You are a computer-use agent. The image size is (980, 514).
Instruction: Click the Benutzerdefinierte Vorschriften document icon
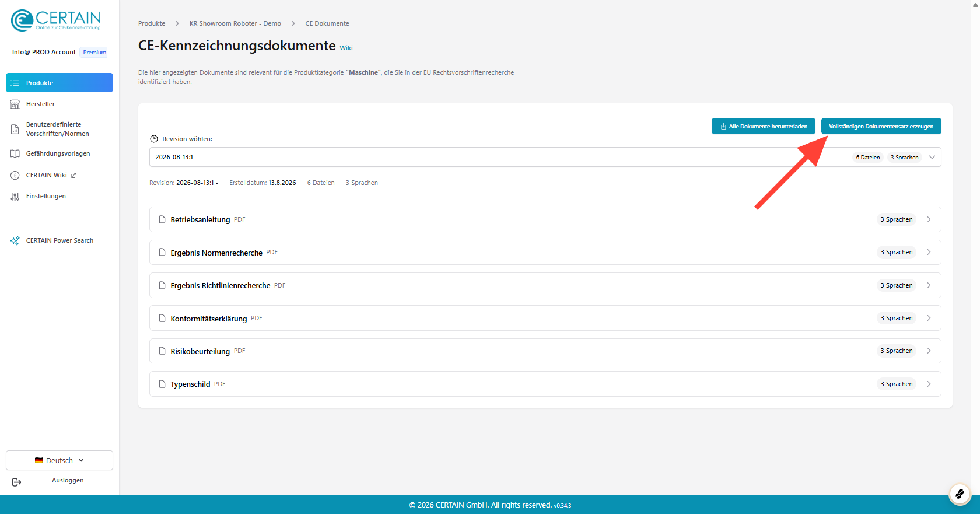(x=15, y=129)
